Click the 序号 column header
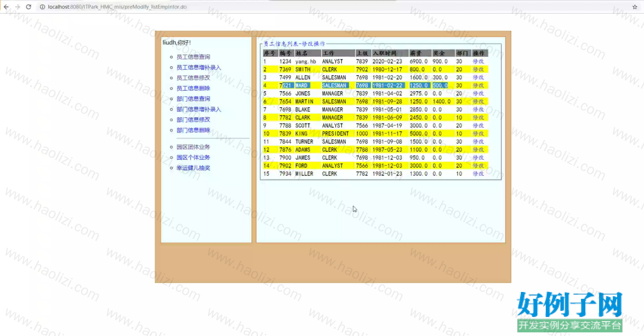Image resolution: width=644 pixels, height=336 pixels. click(x=270, y=53)
